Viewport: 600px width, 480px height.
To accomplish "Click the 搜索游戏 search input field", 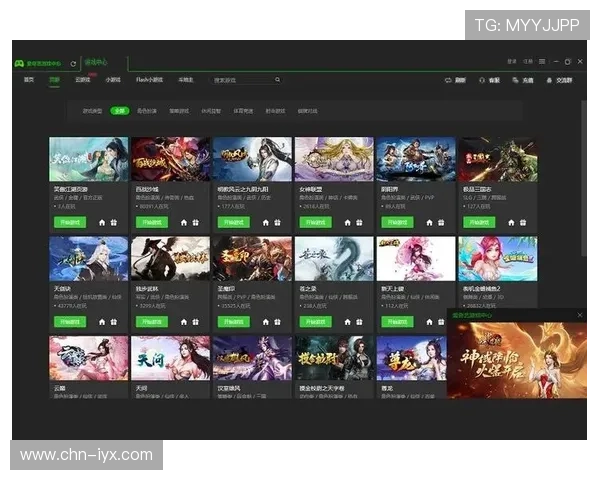I will tap(240, 80).
